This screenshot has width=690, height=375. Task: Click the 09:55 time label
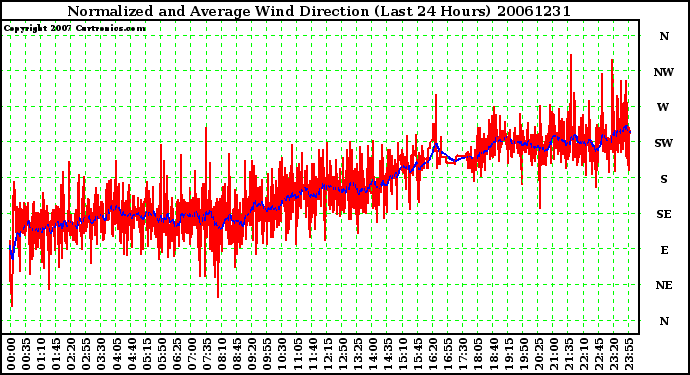tap(267, 354)
